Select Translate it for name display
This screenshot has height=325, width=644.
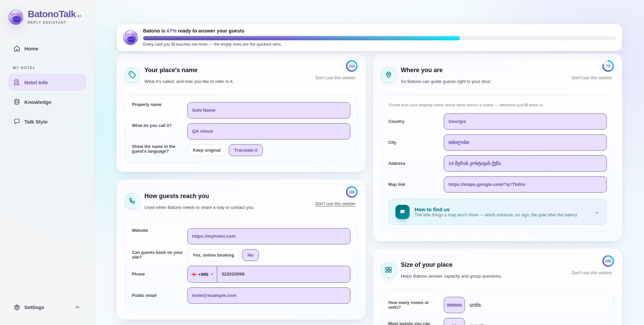(x=246, y=150)
